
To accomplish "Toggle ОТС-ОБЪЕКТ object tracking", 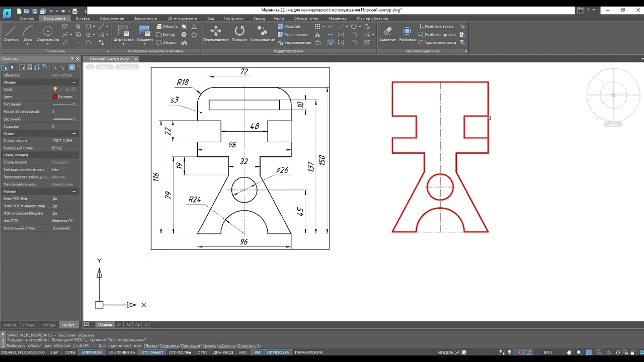I will [x=152, y=352].
